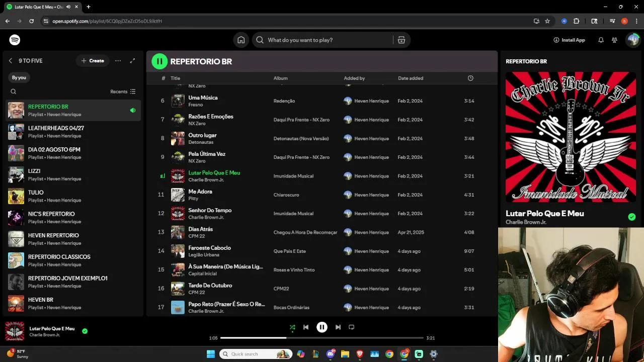The image size is (644, 362).
Task: Open the Redenção album link
Action: 284,101
